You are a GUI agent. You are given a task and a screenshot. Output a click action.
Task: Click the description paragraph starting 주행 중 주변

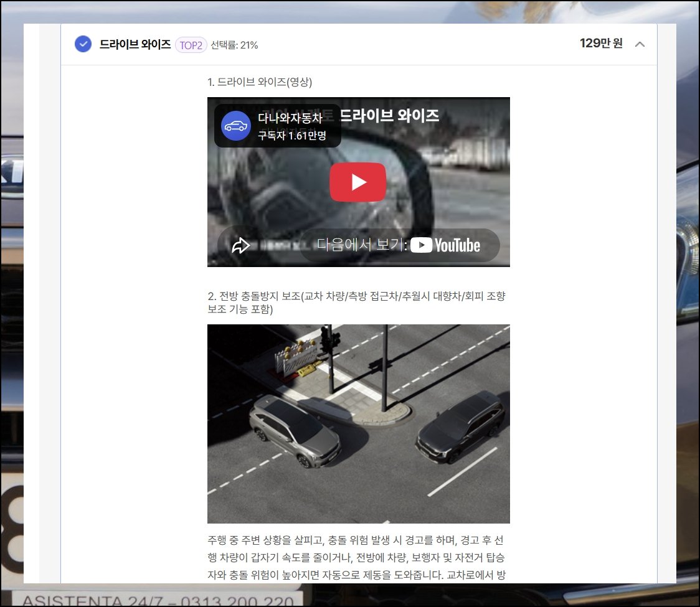[357, 557]
